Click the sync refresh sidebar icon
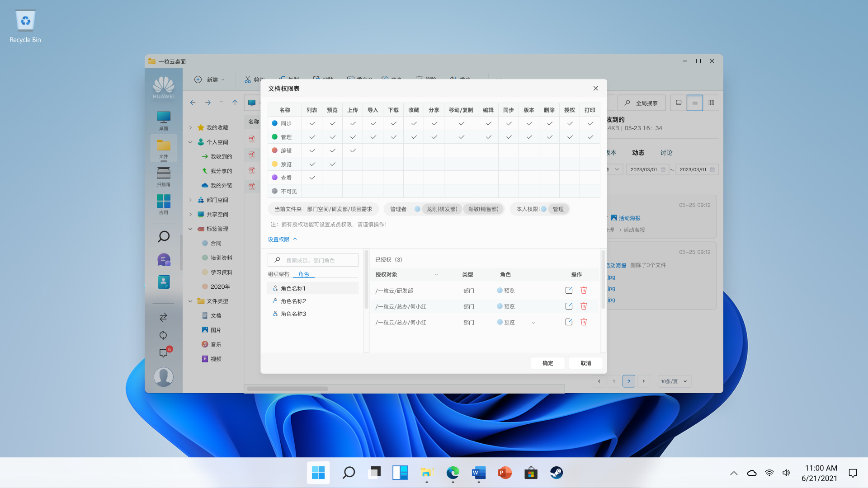The width and height of the screenshot is (868, 488). [163, 335]
